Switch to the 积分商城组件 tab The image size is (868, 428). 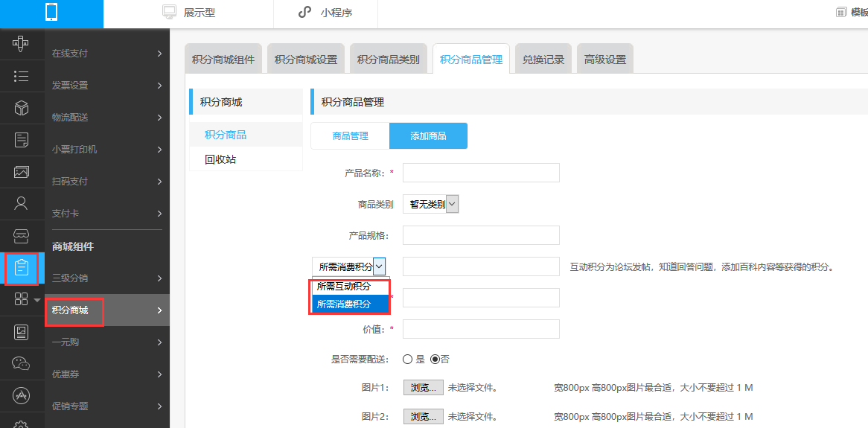[223, 60]
